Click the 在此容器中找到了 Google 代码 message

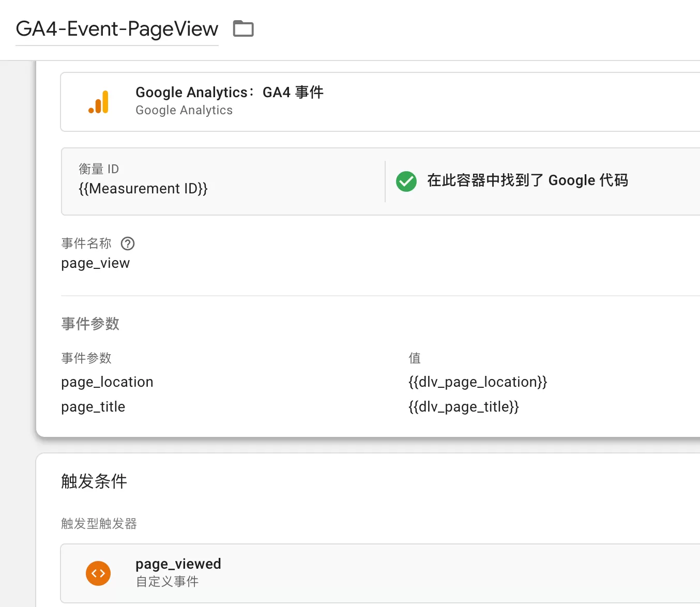pos(527,180)
